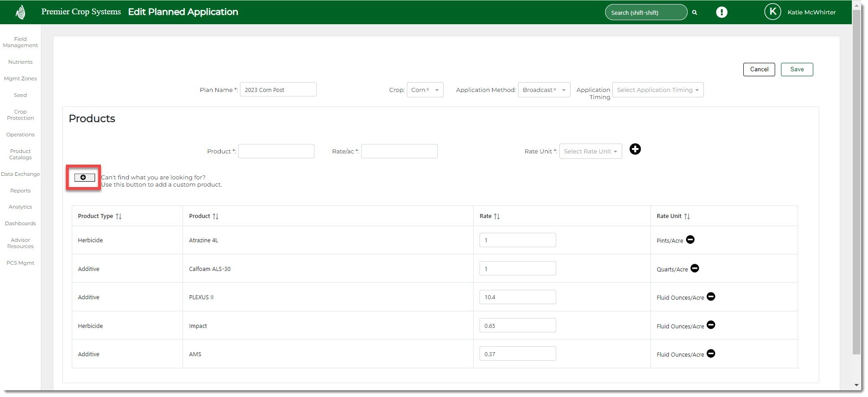The width and height of the screenshot is (868, 397).
Task: Open the Application Method Broadcast dropdown
Action: [544, 90]
